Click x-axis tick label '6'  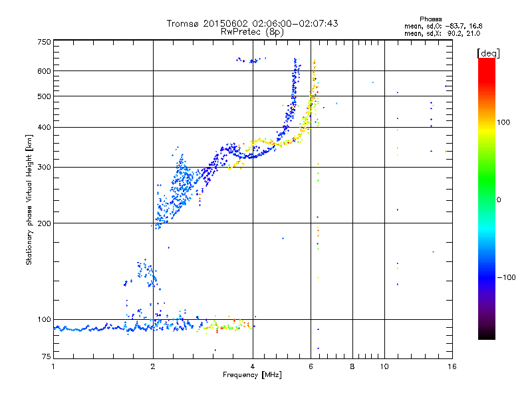[311, 366]
